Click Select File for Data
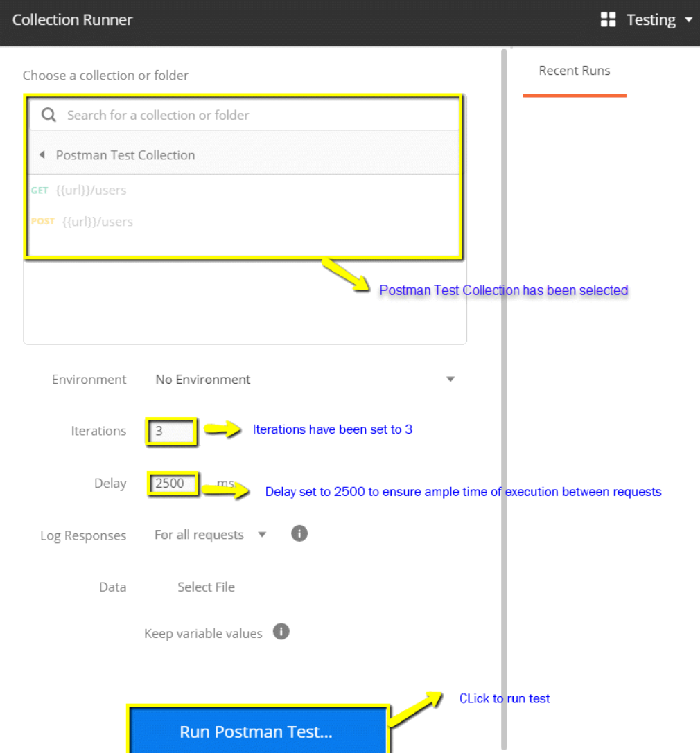700x753 pixels. click(x=206, y=587)
